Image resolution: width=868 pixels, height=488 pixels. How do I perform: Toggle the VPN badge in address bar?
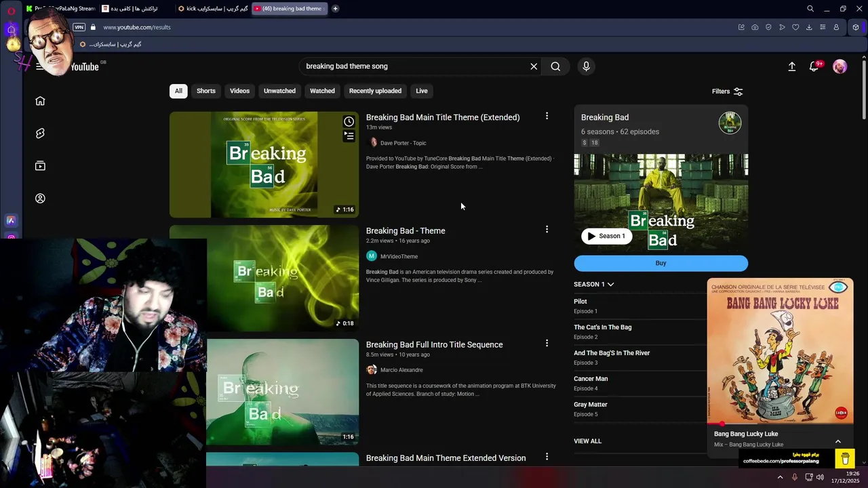coord(79,27)
